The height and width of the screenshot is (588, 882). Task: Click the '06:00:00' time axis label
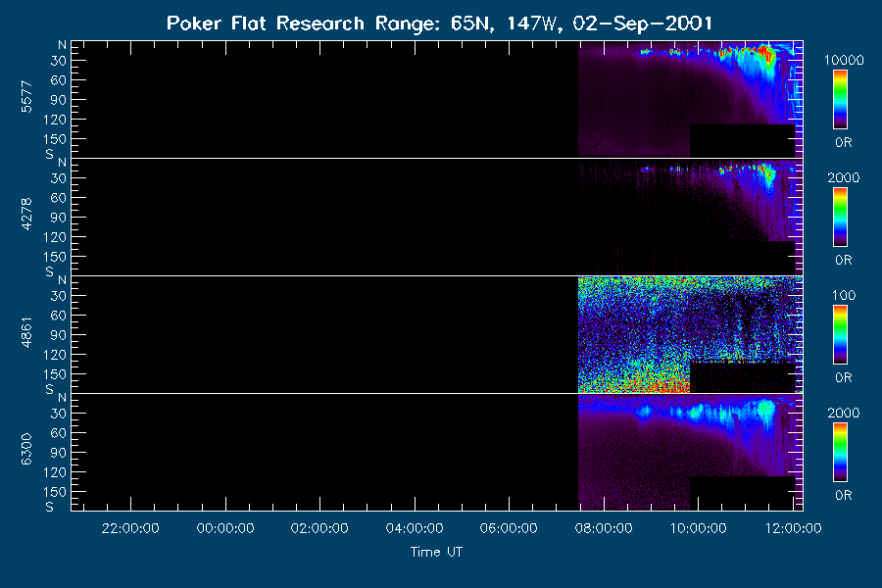pos(509,528)
